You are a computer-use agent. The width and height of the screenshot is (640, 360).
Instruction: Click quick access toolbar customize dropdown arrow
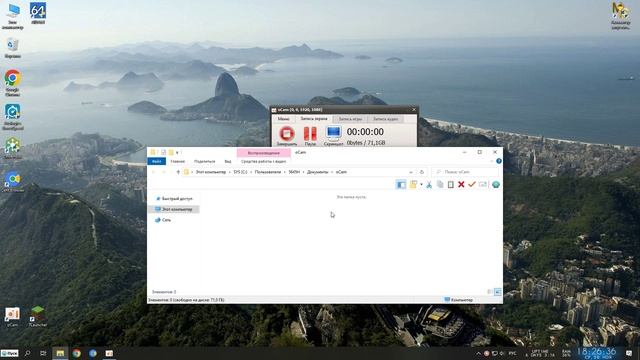pyautogui.click(x=177, y=153)
